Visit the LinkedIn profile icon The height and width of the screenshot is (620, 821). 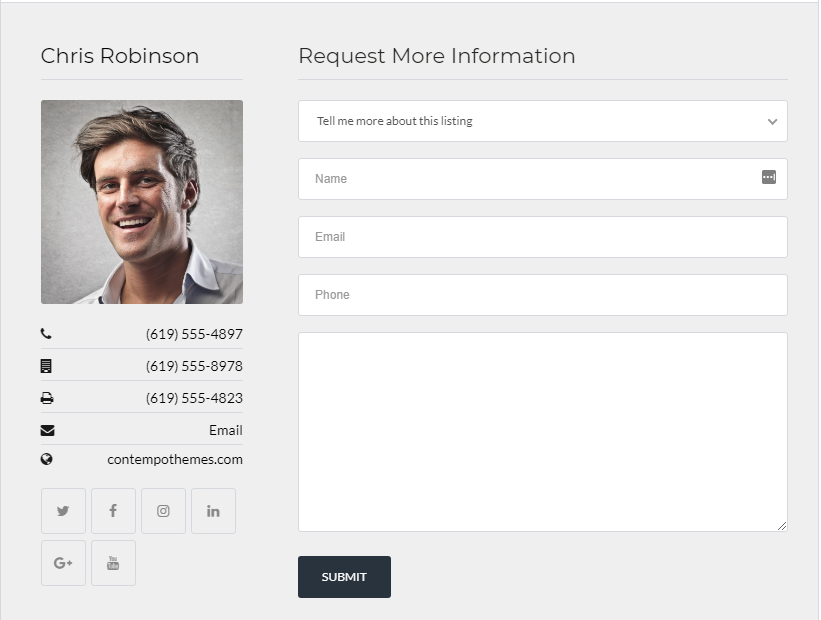pos(213,511)
